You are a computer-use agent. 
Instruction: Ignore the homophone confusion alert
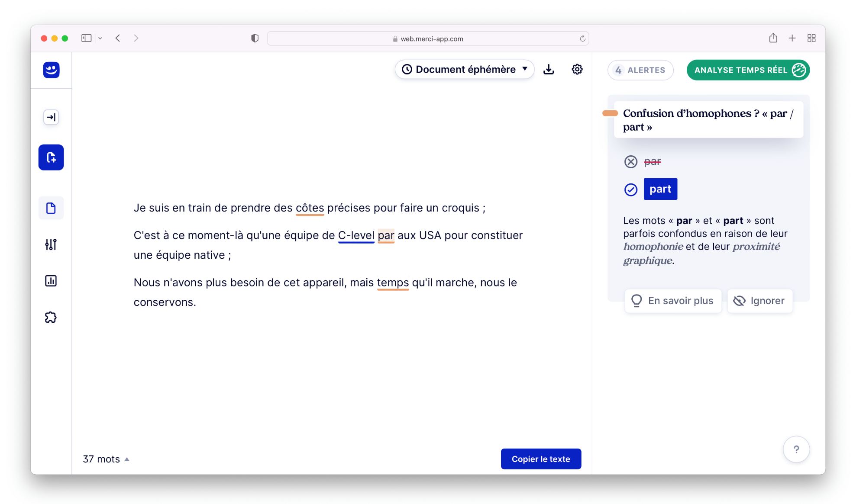760,300
